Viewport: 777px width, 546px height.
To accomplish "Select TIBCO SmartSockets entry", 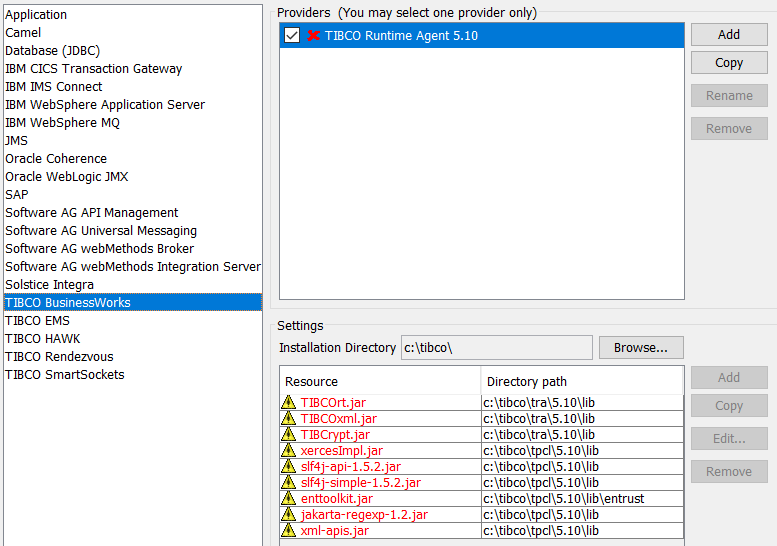I will [x=133, y=375].
